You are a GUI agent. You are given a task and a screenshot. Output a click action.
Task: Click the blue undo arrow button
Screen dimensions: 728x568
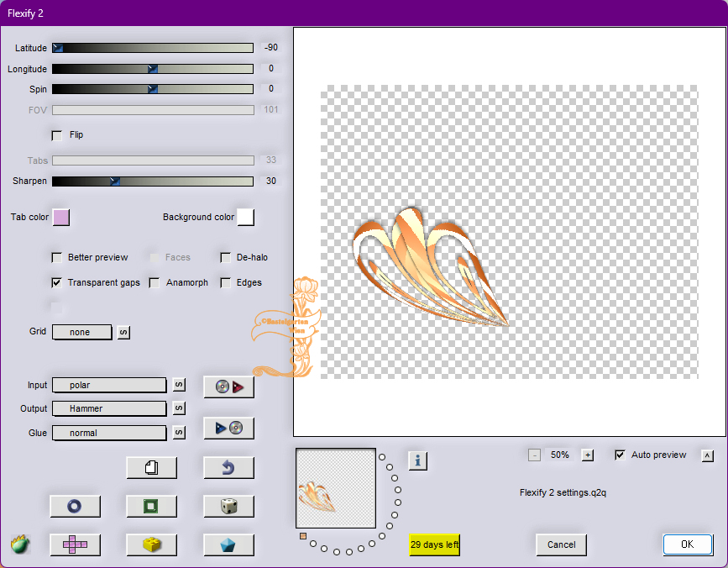[x=229, y=467]
